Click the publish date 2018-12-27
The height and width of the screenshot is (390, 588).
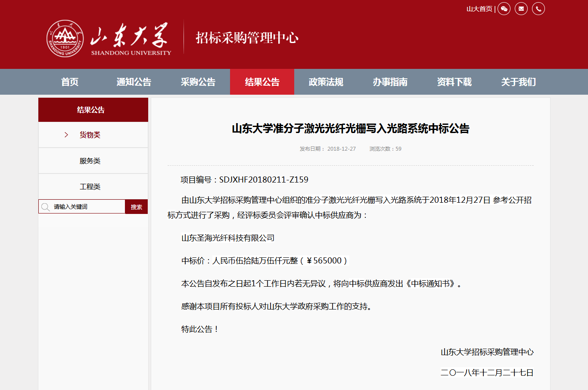342,149
